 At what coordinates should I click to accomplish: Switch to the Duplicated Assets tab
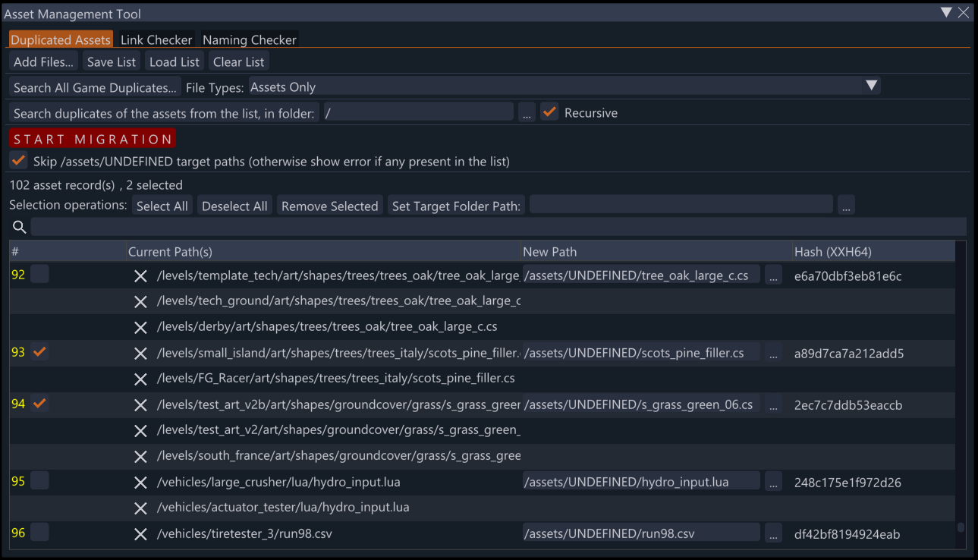pos(61,39)
